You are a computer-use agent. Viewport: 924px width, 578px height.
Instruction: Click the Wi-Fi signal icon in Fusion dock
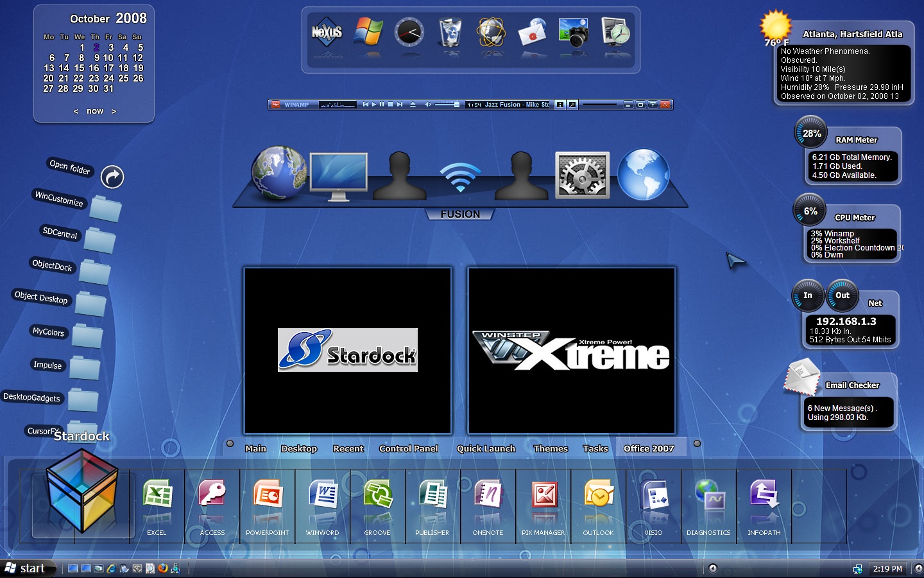click(459, 177)
